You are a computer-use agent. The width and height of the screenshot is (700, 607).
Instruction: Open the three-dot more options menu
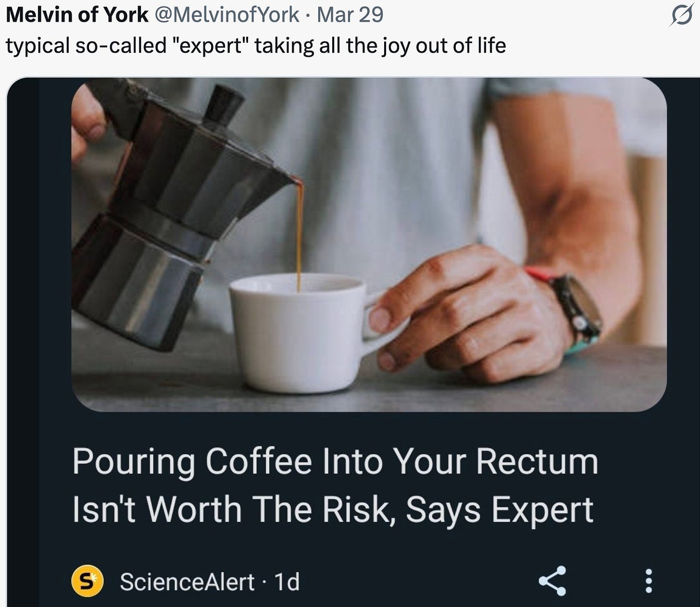[649, 581]
